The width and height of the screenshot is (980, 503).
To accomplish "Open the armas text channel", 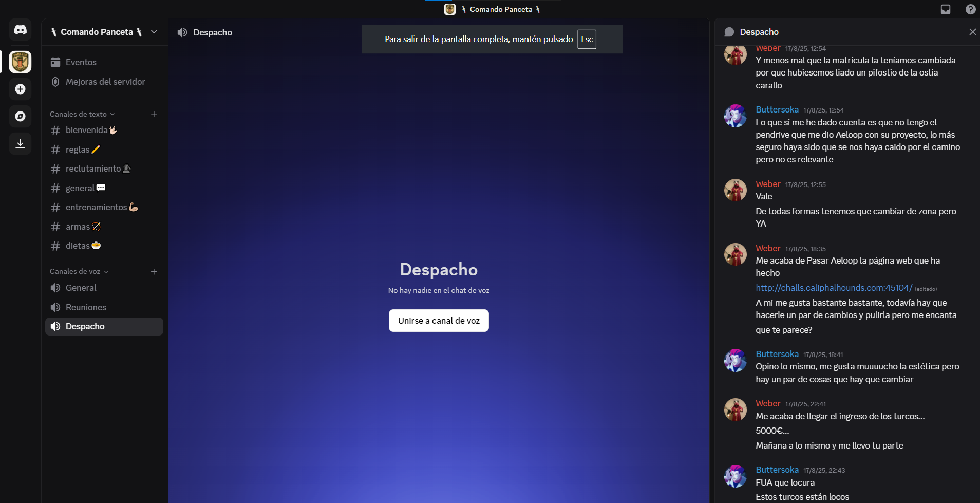I will coord(104,227).
